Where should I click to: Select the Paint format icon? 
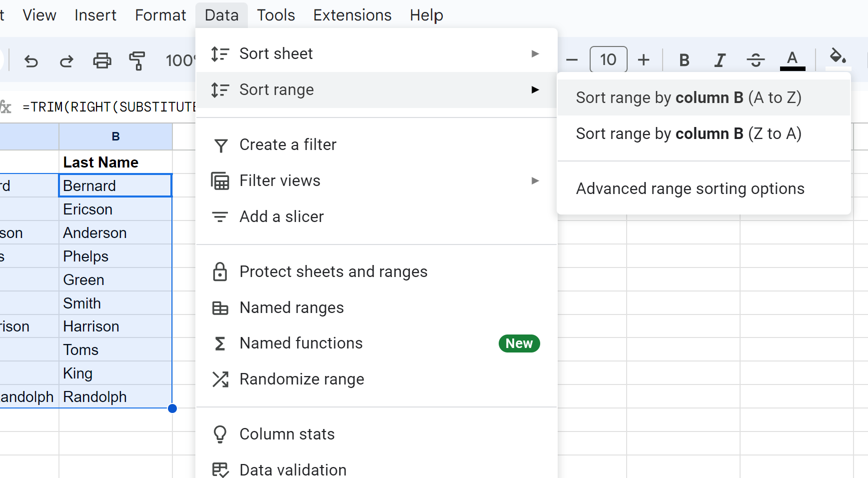pyautogui.click(x=137, y=61)
